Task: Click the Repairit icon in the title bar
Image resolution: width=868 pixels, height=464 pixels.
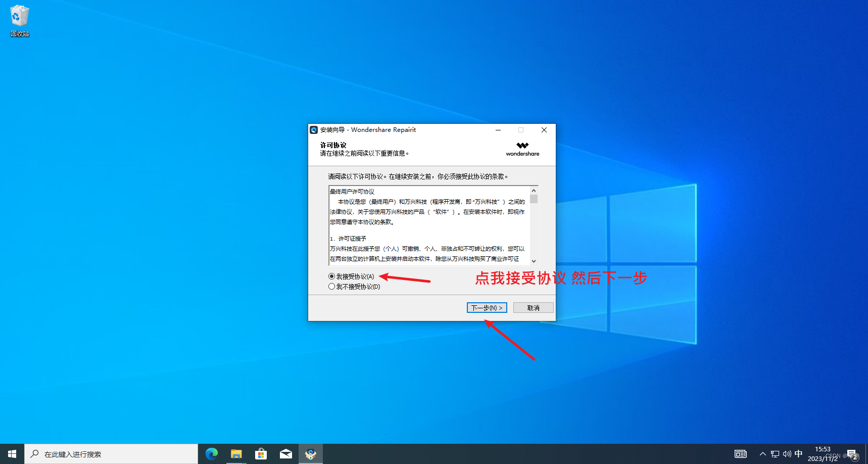Action: [314, 130]
